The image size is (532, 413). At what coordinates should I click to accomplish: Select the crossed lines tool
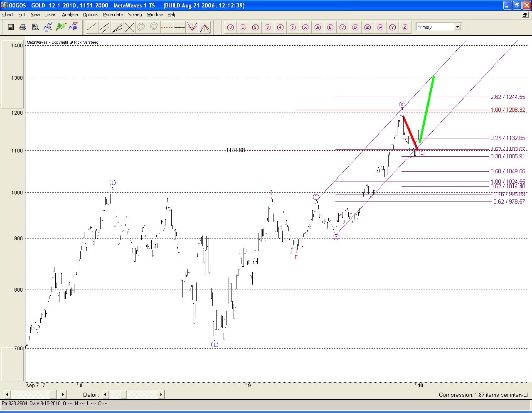click(130, 27)
